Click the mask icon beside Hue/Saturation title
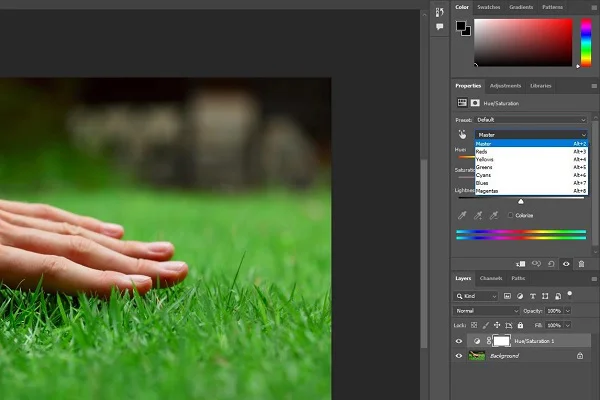 [475, 103]
